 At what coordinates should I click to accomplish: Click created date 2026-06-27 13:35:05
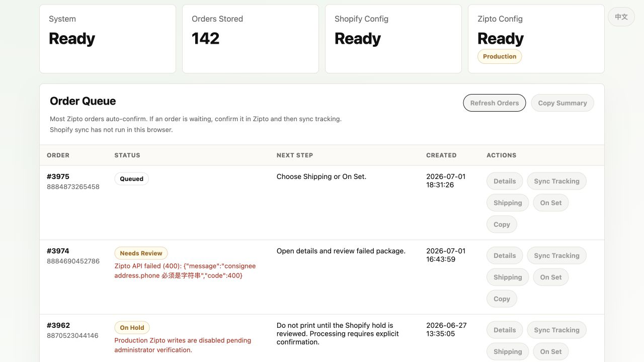(446, 329)
